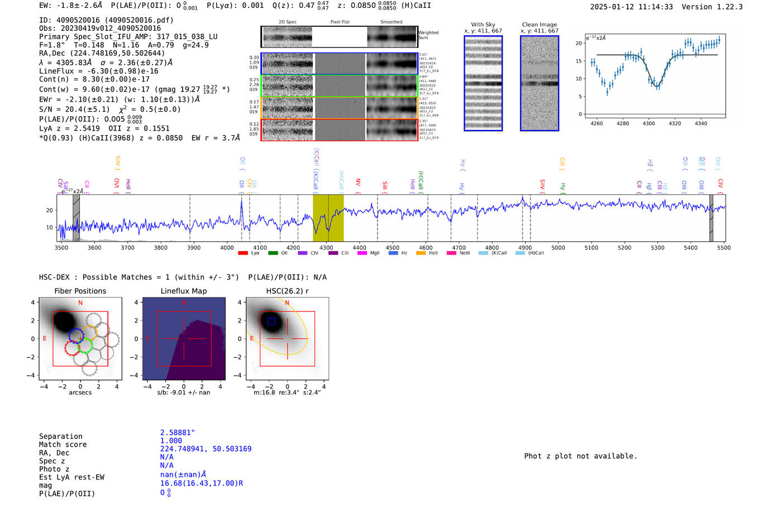The width and height of the screenshot is (782, 532).
Task: Click the Est LyA rest-EW nan(±nan)Å value
Action: [x=183, y=475]
